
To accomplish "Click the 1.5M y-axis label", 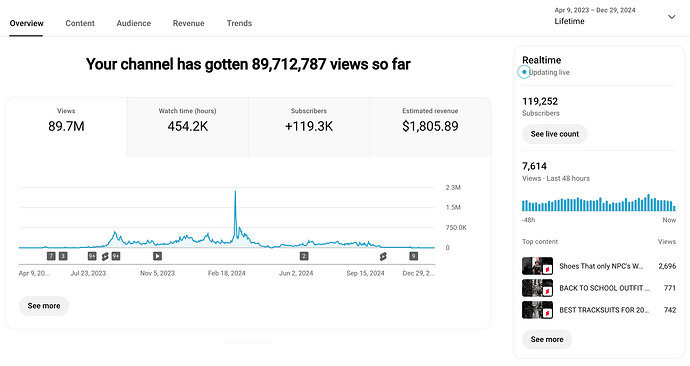I will [453, 207].
